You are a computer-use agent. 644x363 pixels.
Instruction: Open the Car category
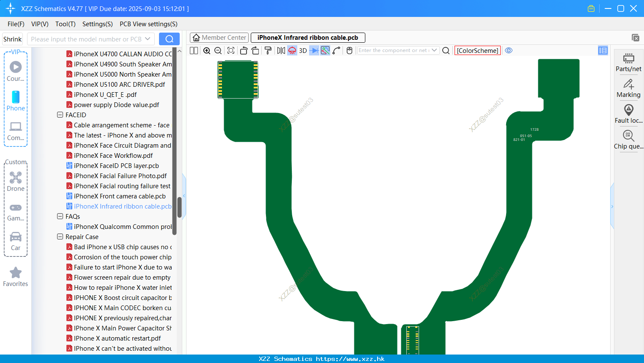click(x=16, y=241)
